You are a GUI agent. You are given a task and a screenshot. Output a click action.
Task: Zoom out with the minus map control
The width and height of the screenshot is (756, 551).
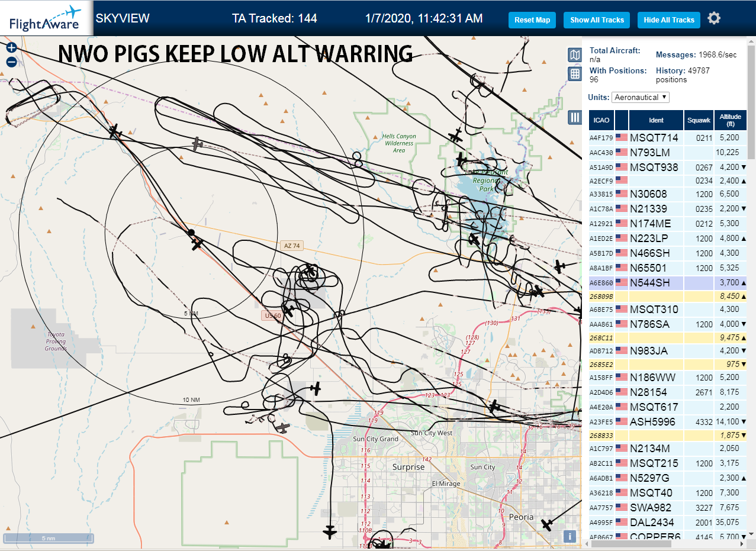pos(11,62)
